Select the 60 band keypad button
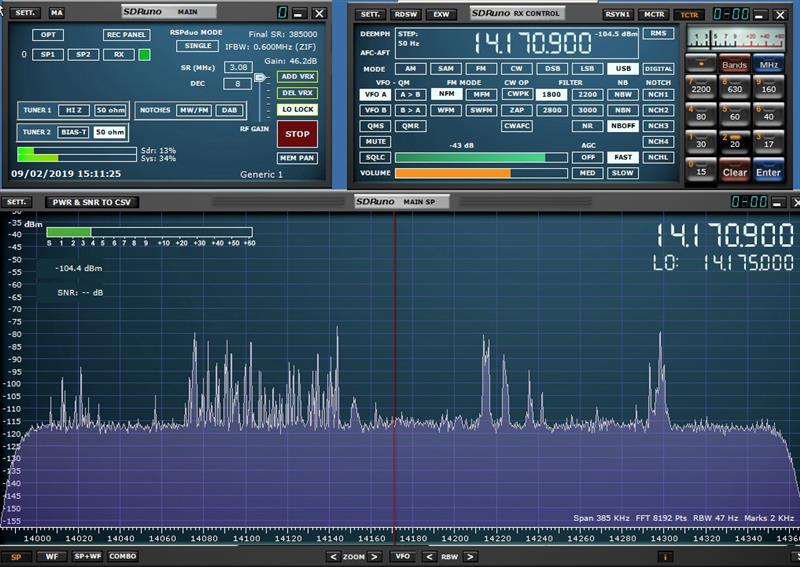This screenshot has width=800, height=567. point(735,114)
